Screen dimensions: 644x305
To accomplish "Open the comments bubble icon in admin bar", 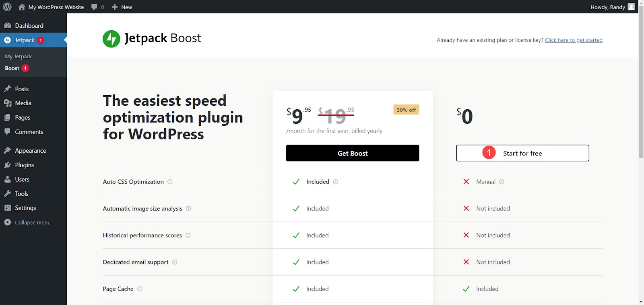I will [x=94, y=7].
